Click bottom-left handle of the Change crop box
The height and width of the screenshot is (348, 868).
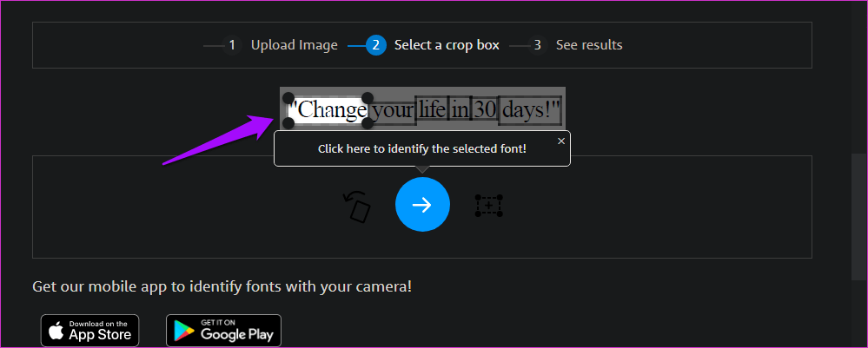click(x=289, y=123)
